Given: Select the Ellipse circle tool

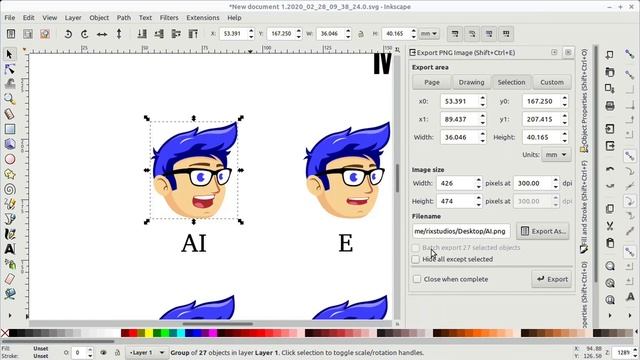Looking at the screenshot, I should [10, 159].
